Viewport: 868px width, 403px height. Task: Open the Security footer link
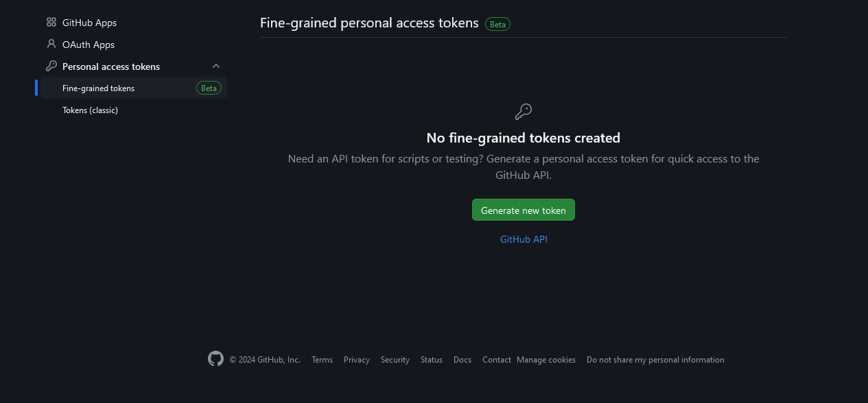[x=395, y=360]
